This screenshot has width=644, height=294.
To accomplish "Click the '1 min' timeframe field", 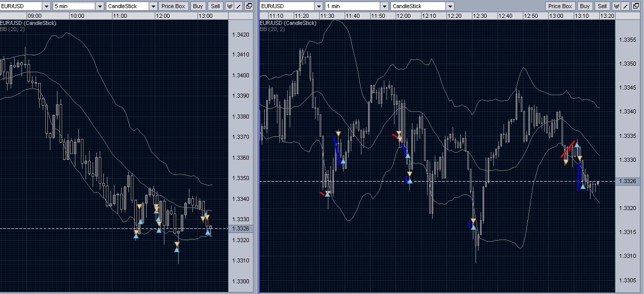I will pyautogui.click(x=352, y=6).
